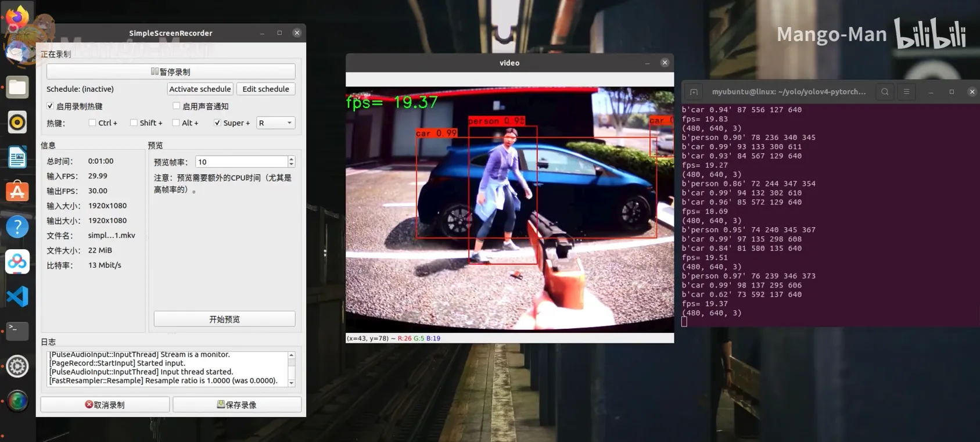Open Ubuntu Software store in dock
The height and width of the screenshot is (442, 980).
17,192
